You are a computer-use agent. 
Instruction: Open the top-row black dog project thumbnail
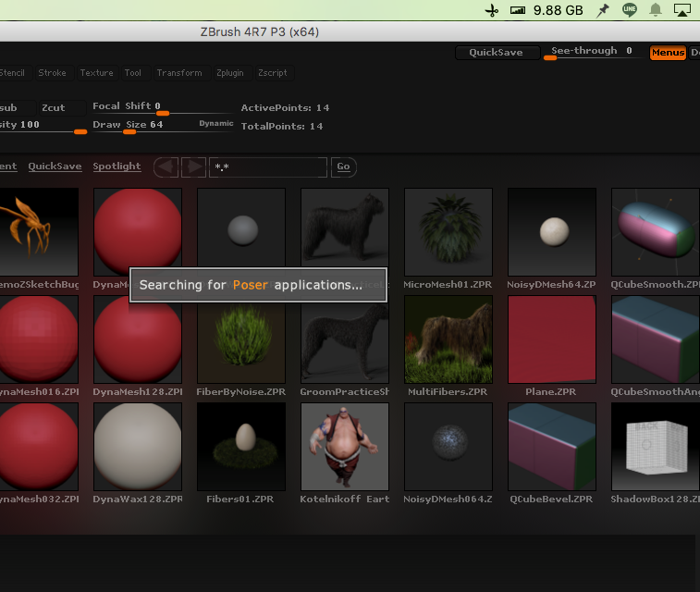coord(345,228)
